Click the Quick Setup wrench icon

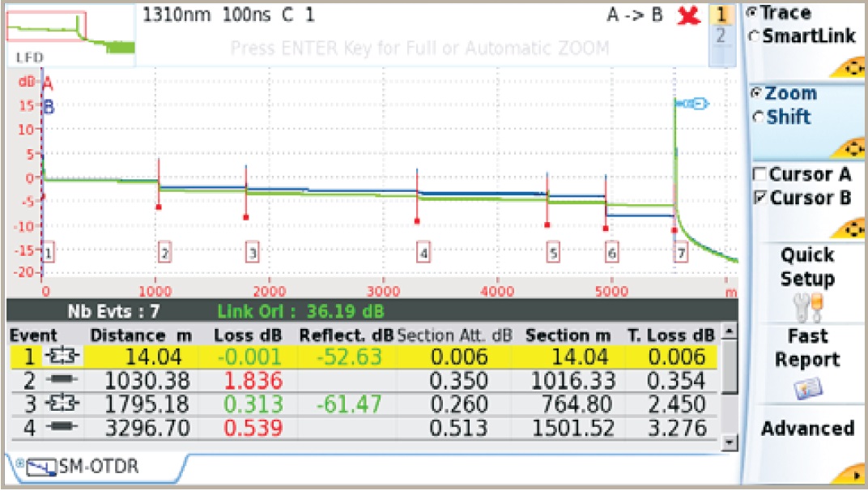coord(806,307)
